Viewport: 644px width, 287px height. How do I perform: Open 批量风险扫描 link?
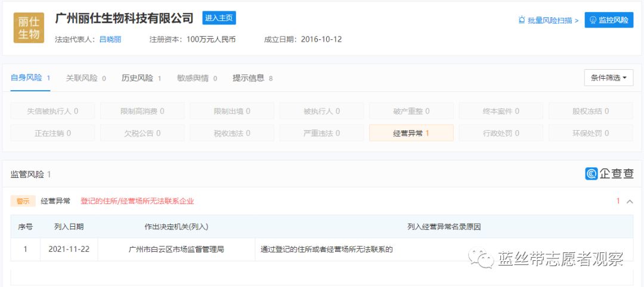549,20
